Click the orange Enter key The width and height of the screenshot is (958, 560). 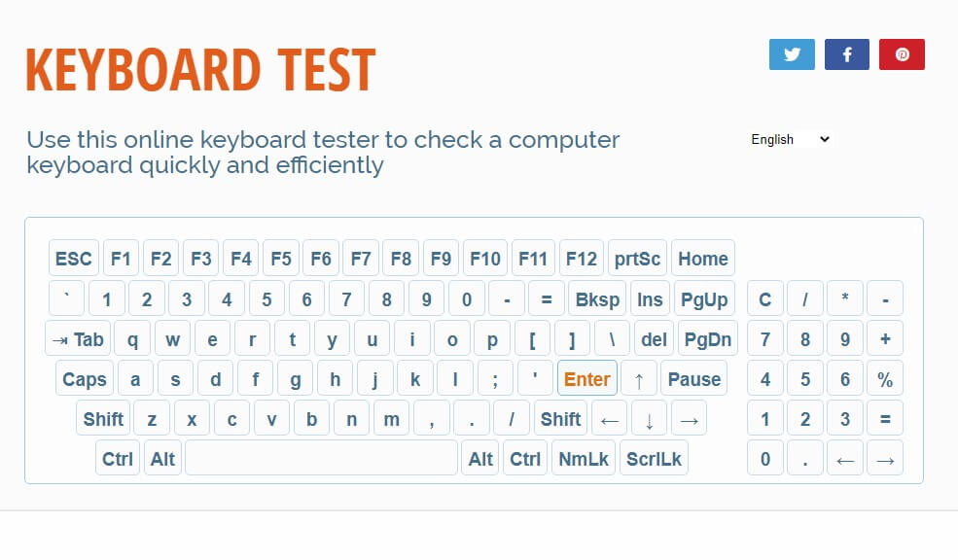587,379
